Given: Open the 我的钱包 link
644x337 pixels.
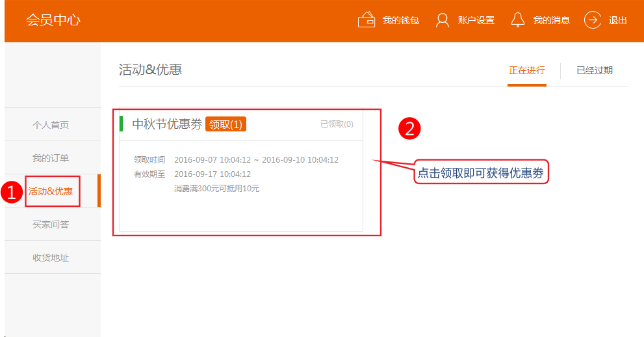Looking at the screenshot, I should click(400, 21).
